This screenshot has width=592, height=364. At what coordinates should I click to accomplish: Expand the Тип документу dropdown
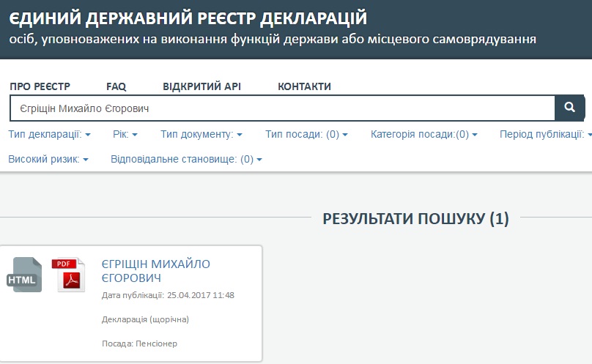[201, 135]
